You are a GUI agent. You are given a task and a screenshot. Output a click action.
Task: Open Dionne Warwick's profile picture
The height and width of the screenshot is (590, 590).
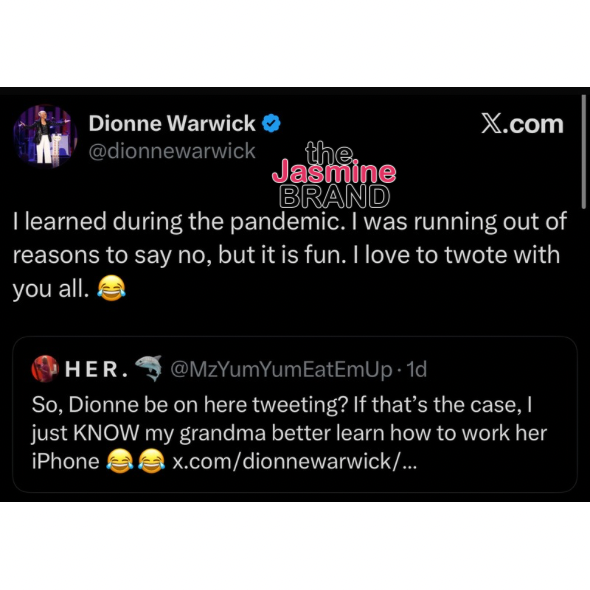[45, 137]
